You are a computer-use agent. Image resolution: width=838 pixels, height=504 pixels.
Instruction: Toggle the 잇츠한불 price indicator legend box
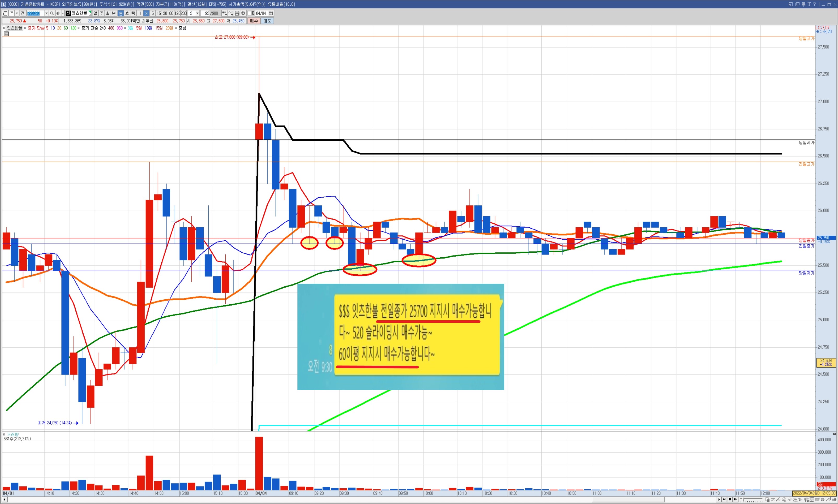4,28
